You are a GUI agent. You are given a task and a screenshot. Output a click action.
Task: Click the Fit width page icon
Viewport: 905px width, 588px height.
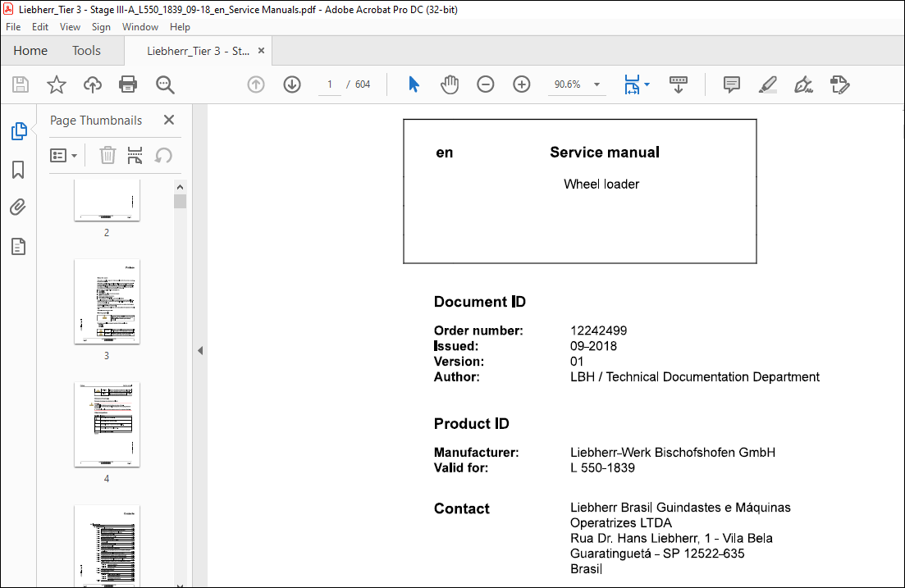click(632, 84)
